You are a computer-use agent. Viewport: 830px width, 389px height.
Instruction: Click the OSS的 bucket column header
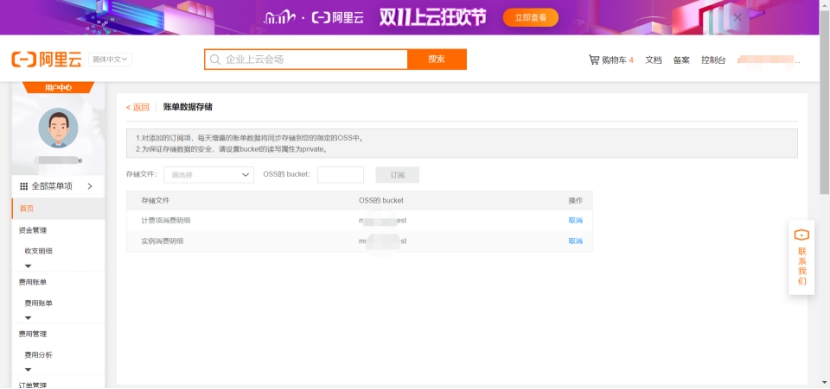(x=381, y=201)
